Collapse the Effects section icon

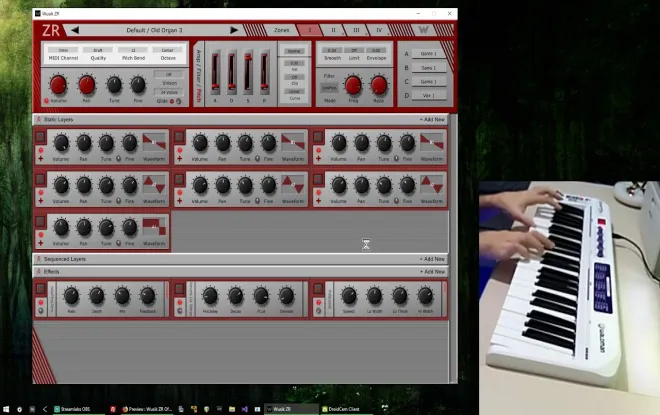[39, 271]
